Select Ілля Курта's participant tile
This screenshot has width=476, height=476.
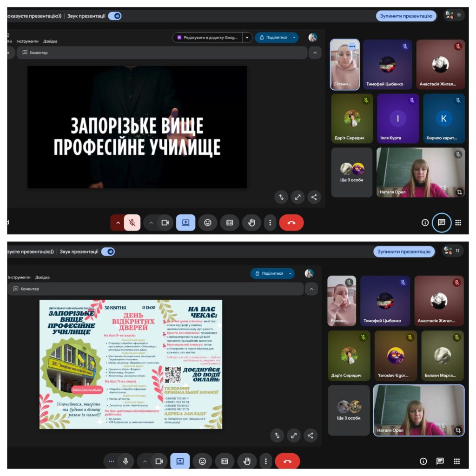[398, 119]
